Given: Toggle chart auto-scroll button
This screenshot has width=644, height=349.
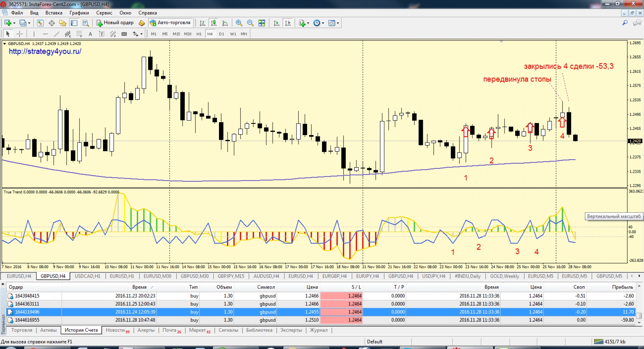Looking at the screenshot, I should tap(276, 23).
